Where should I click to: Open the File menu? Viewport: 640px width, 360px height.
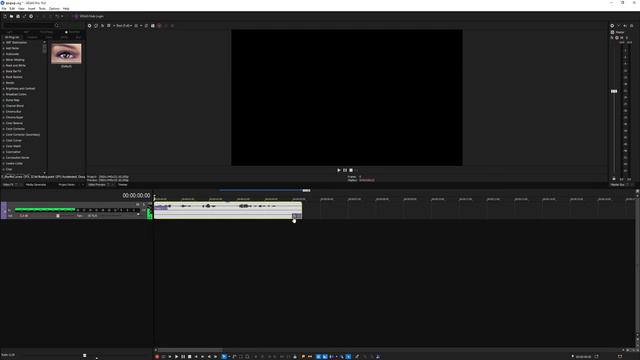coord(4,8)
